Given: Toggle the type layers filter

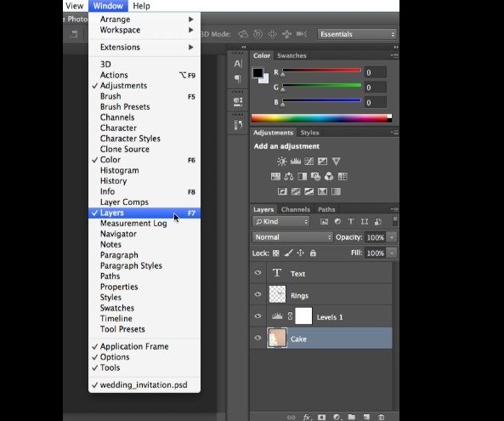Looking at the screenshot, I should pos(351,221).
